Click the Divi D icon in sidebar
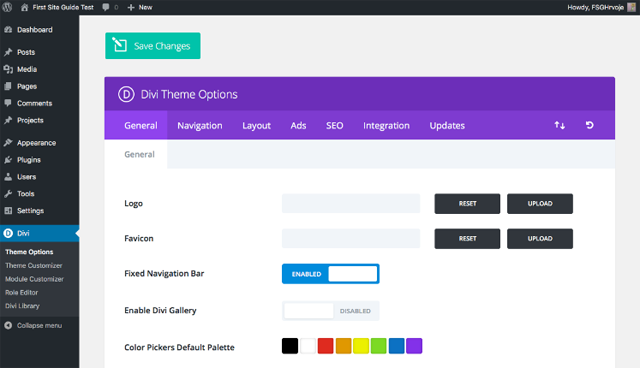 coord(8,233)
